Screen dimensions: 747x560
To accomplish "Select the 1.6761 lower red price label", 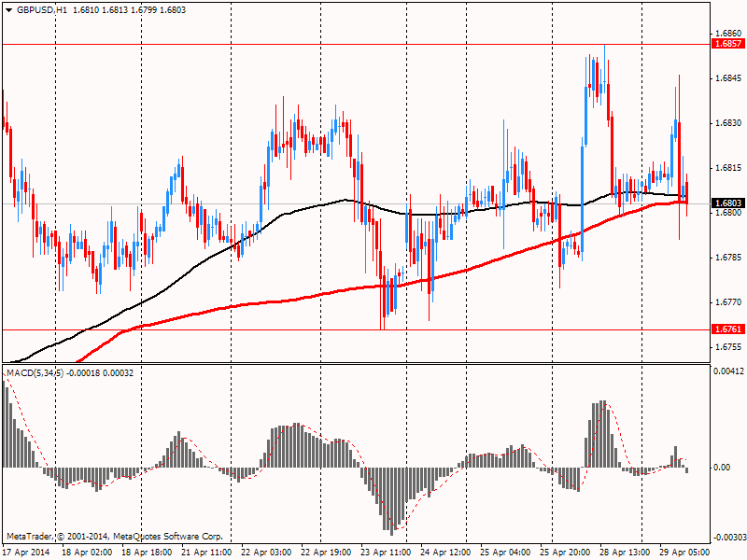I will point(728,329).
